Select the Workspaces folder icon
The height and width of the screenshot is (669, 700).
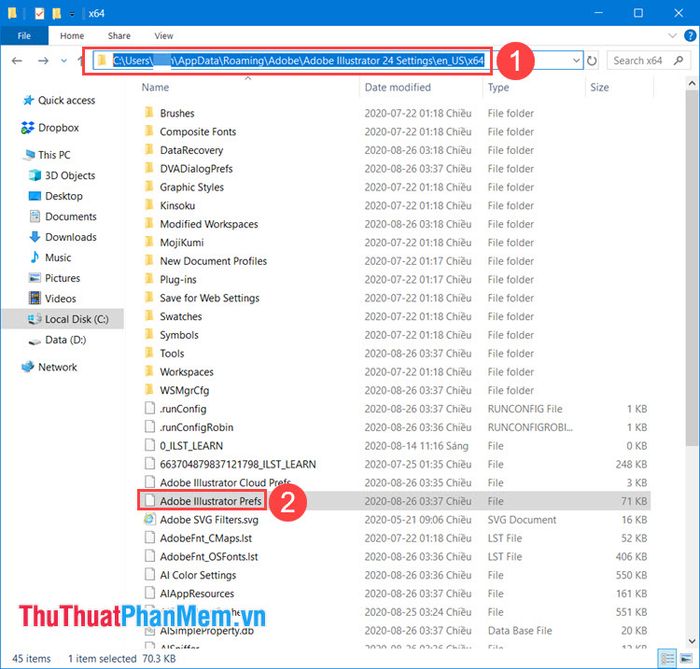149,371
